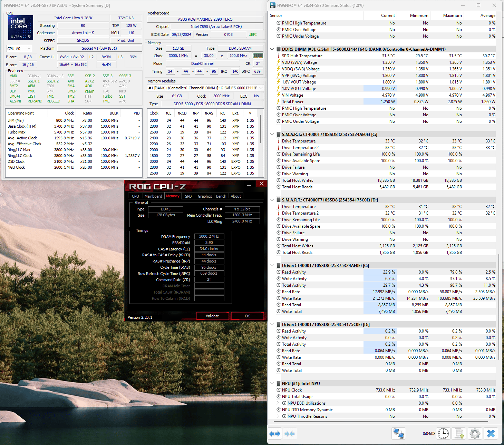Open sensor settings with the gear icon

475,434
